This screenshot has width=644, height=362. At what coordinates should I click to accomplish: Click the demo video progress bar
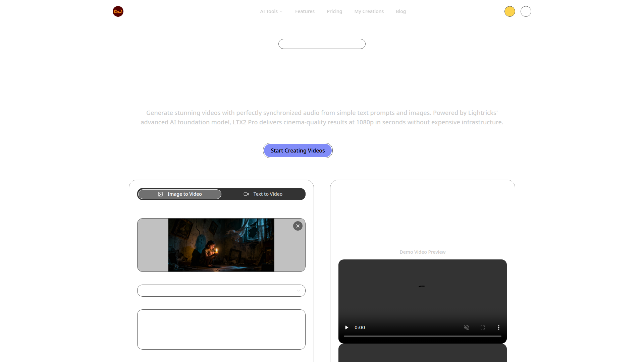pyautogui.click(x=422, y=336)
